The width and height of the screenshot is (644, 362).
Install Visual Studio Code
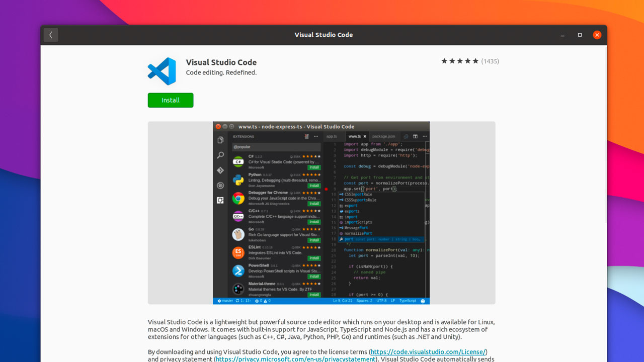point(171,100)
